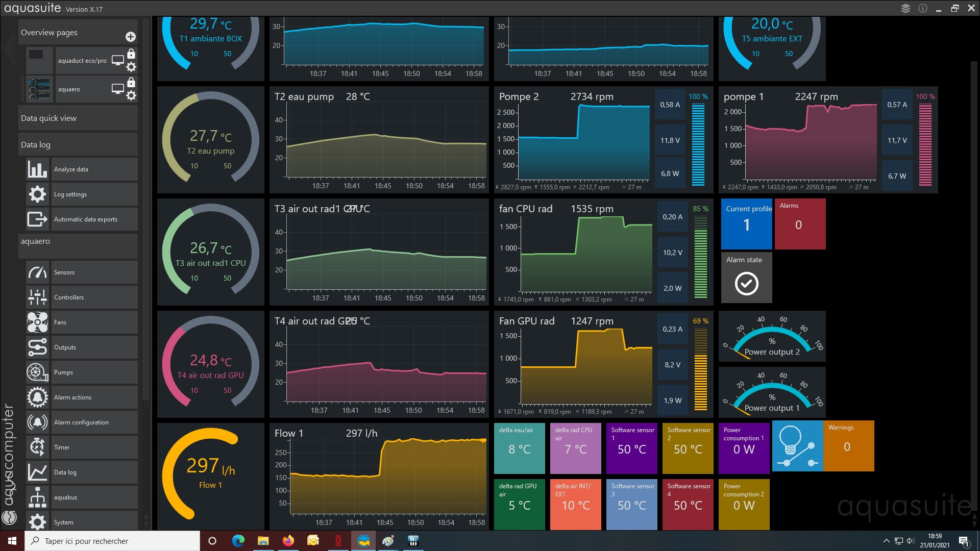Screen dimensions: 980x551
Task: Open Alarm configuration bell icon
Action: coord(37,422)
